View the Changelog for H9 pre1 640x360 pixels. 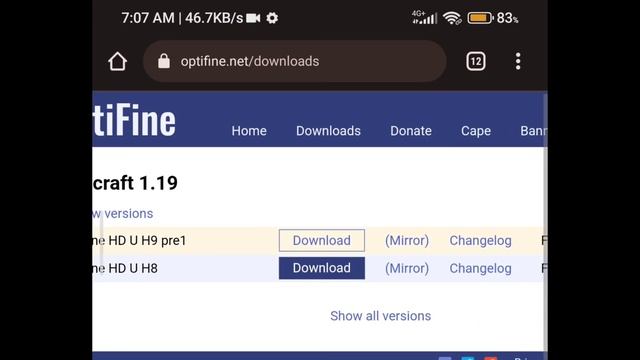(480, 241)
